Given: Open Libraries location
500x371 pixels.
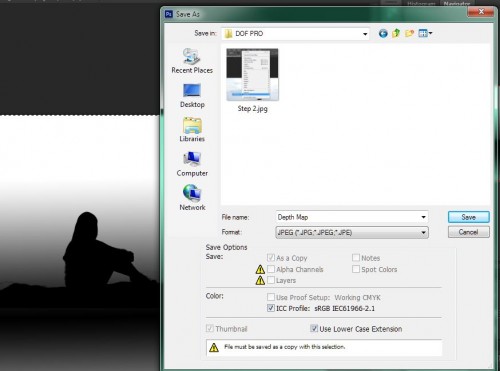Looking at the screenshot, I should (x=192, y=130).
